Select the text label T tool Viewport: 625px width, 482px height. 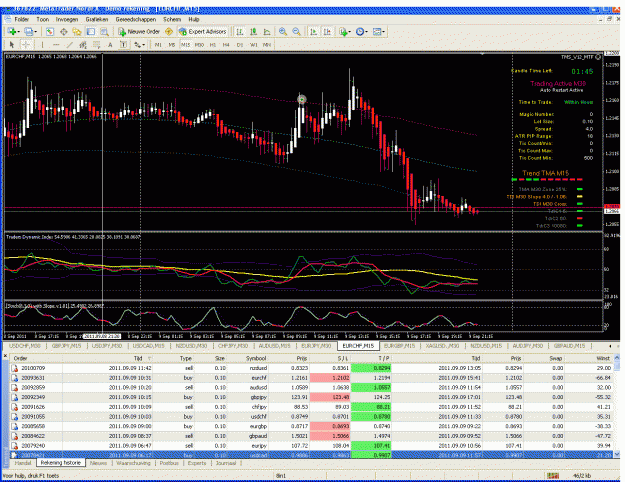pos(124,45)
